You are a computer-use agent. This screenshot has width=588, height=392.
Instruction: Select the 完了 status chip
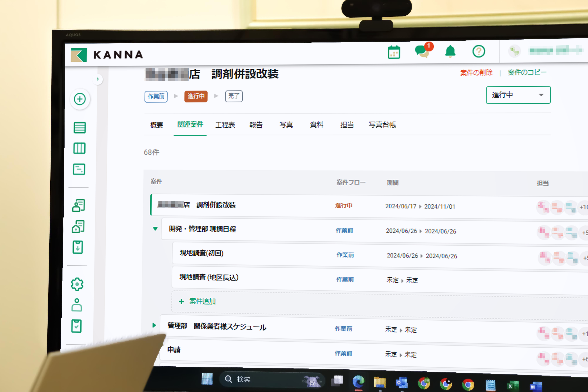point(233,96)
